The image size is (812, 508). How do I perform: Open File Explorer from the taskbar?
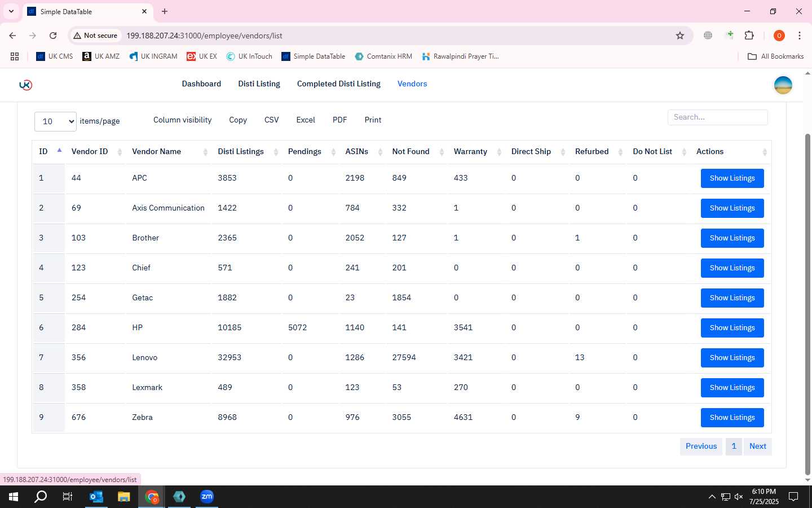click(x=124, y=497)
